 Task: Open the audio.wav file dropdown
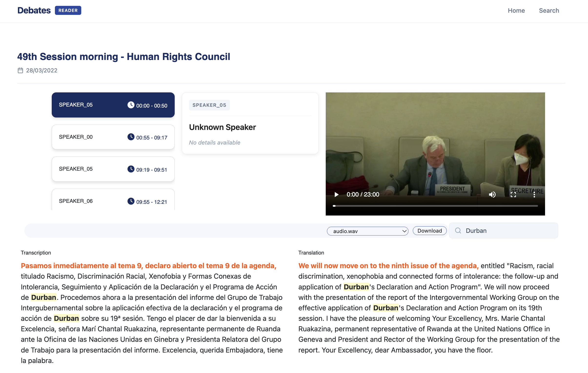[367, 231]
